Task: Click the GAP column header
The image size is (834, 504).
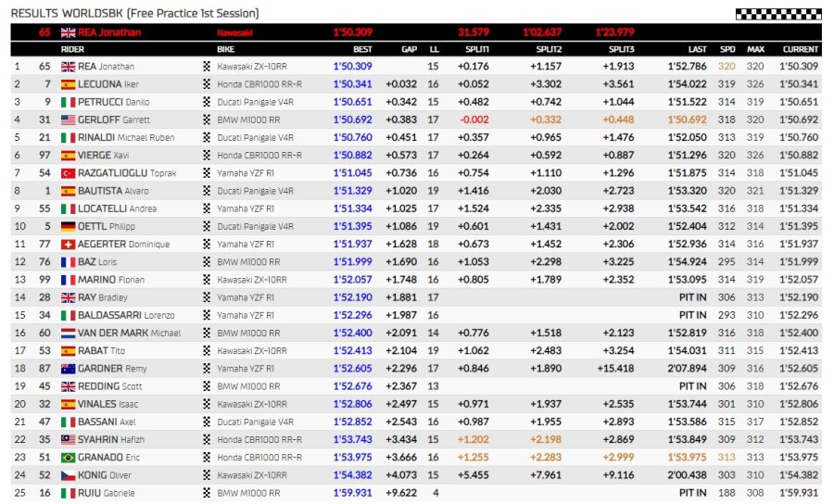Action: click(x=409, y=49)
